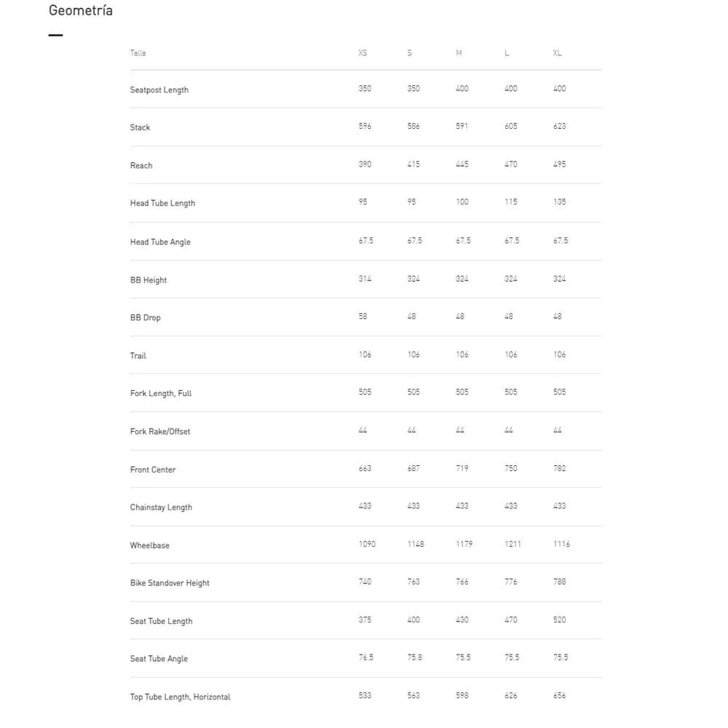The width and height of the screenshot is (728, 728).
Task: Click the Talla header label
Action: (138, 53)
